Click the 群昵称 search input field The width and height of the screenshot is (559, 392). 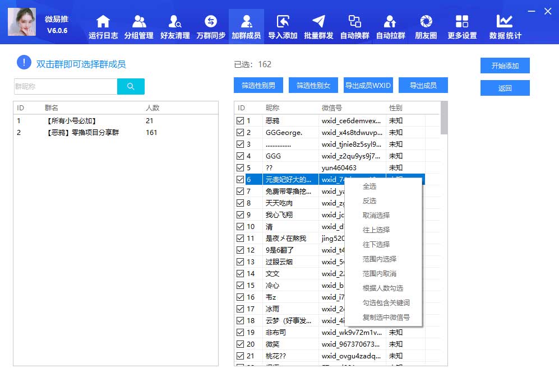click(x=65, y=87)
